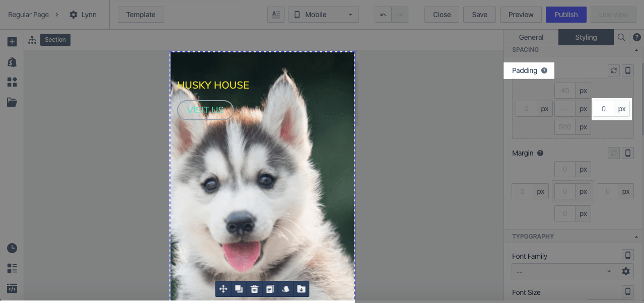Toggle the Font Family mobile device icon
The width and height of the screenshot is (644, 303).
click(628, 255)
